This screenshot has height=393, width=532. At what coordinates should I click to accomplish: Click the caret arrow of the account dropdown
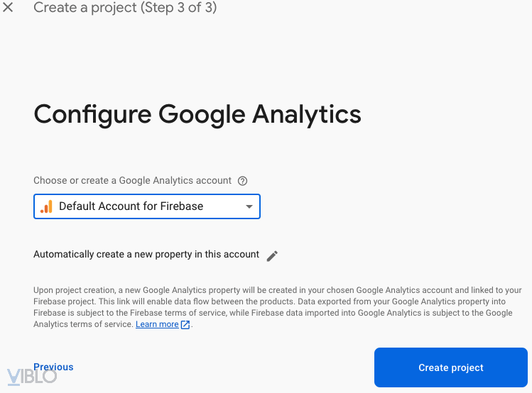[x=249, y=206]
